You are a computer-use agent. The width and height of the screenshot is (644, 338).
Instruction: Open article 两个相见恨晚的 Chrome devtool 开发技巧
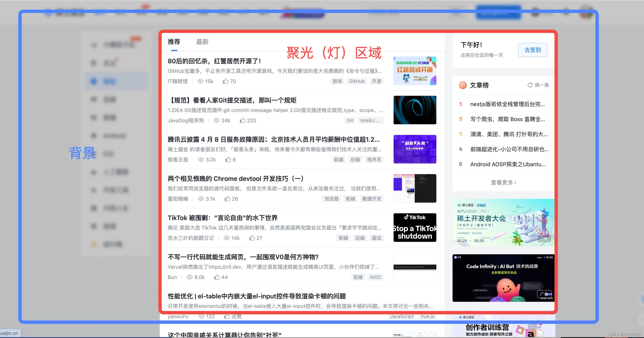(x=236, y=179)
